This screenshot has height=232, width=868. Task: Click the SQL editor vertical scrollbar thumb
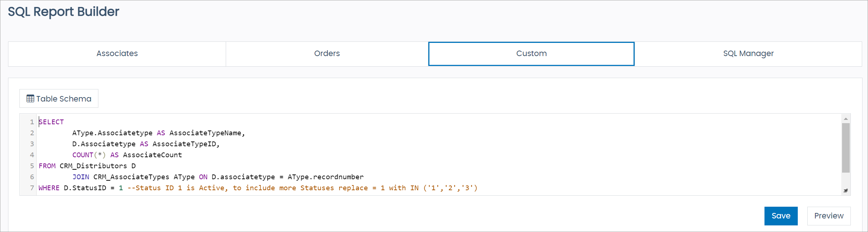(x=846, y=148)
